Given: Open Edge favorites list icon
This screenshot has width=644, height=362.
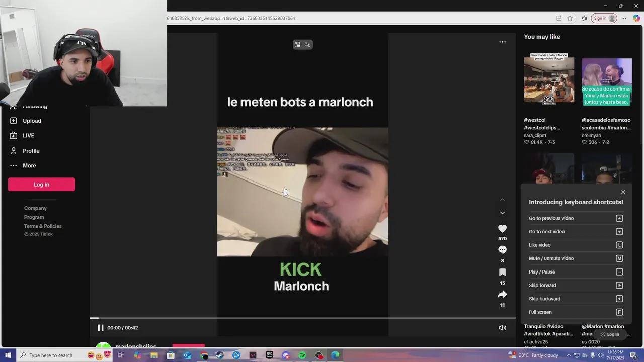Looking at the screenshot, I should (584, 18).
